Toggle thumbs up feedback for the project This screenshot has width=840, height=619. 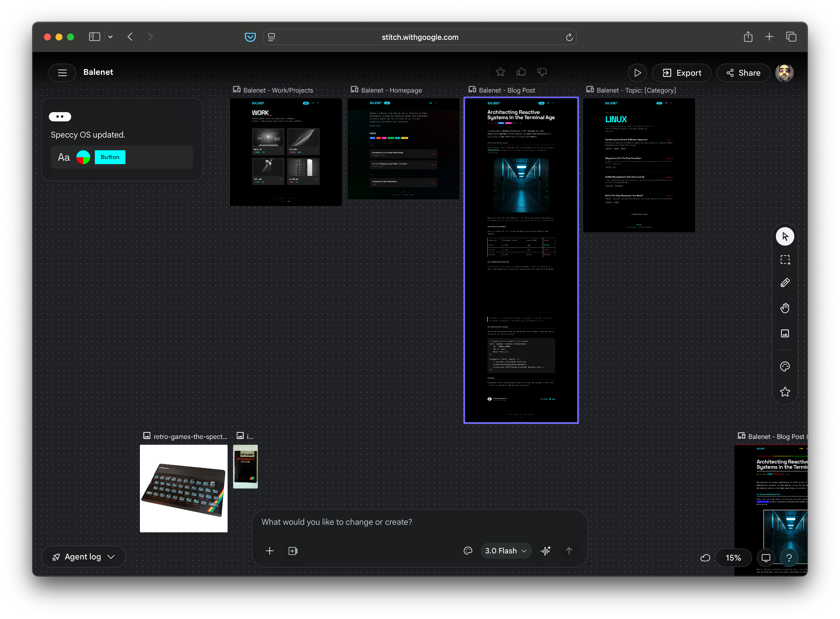521,72
